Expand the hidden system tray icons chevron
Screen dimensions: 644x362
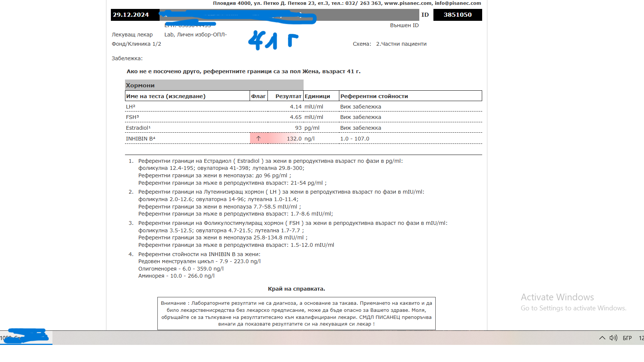pyautogui.click(x=602, y=338)
